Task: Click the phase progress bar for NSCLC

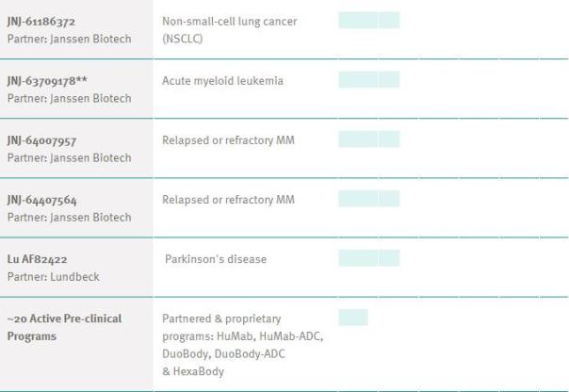Action: [x=368, y=20]
